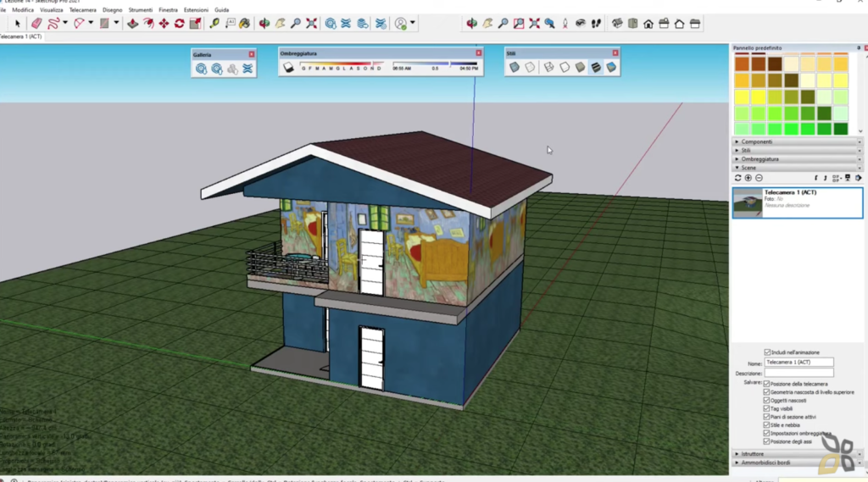Open the Modifica menu
Viewport: 868px width, 482px height.
pos(23,10)
